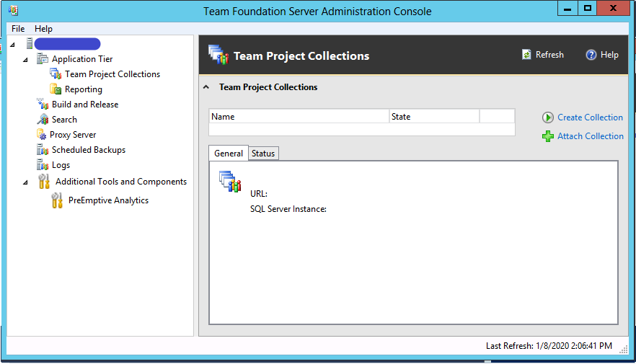Select PreEmptive Analytics in tree
This screenshot has width=636, height=364.
pos(108,200)
